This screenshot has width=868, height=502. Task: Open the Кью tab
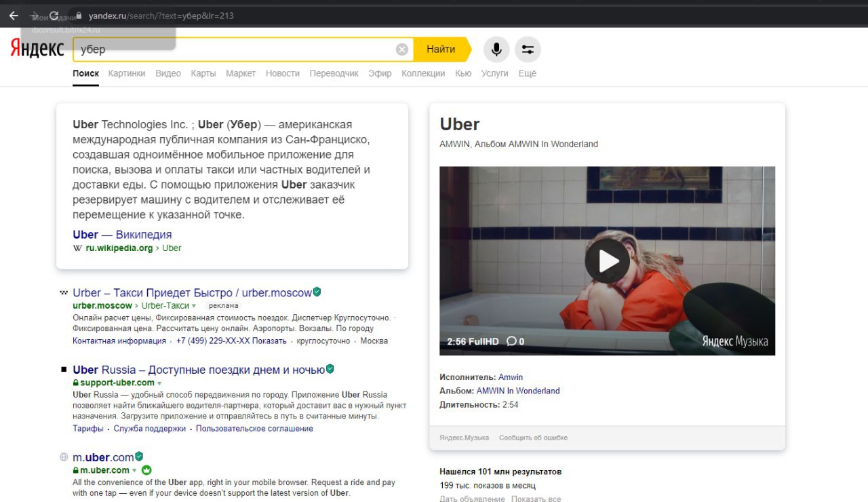tap(463, 73)
